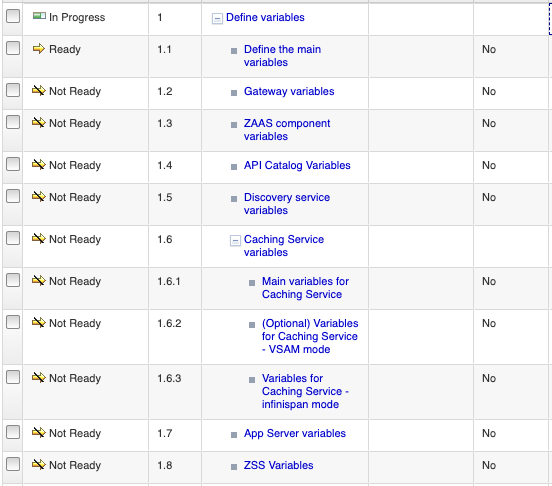This screenshot has height=486, width=552.
Task: Click the Not Ready icon for step 1.8
Action: point(39,464)
